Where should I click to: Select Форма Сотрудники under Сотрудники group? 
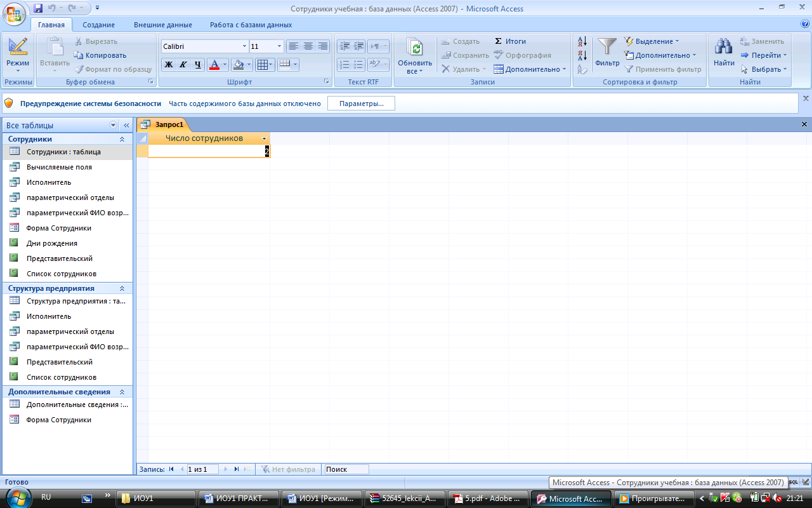[x=67, y=228]
